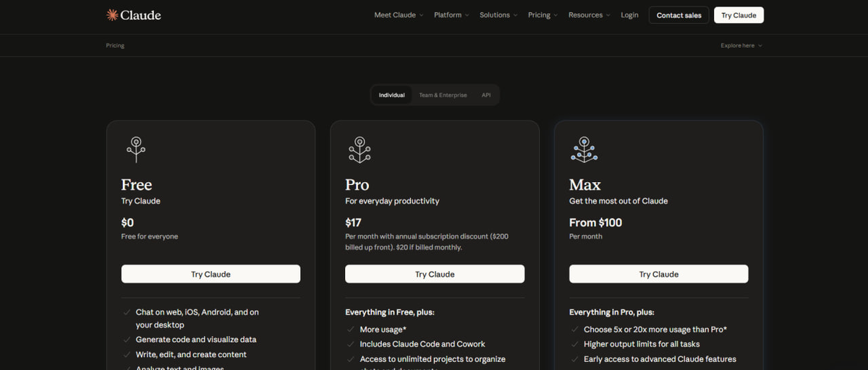
Task: Click checkmark beside 'More usage*'
Action: point(350,330)
